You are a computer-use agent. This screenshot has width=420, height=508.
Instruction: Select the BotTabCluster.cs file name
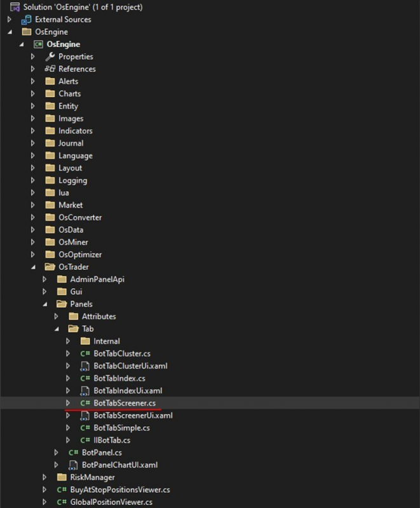tap(122, 354)
